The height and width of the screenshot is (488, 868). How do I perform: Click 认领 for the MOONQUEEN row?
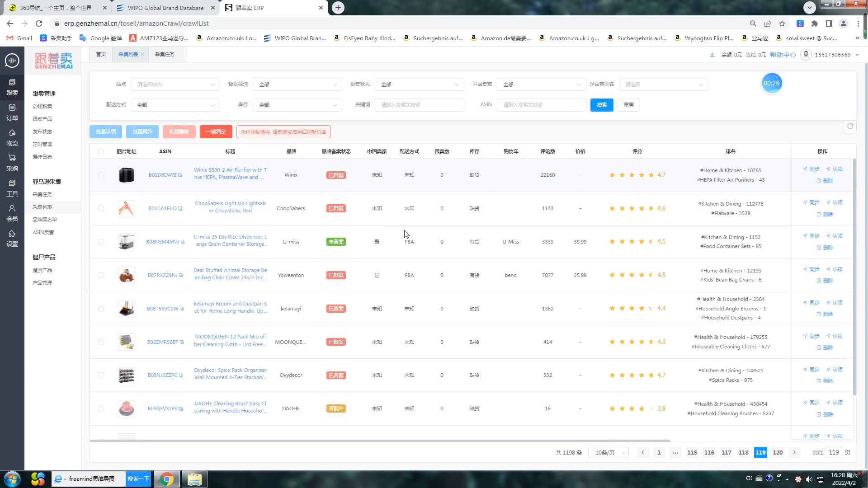834,336
